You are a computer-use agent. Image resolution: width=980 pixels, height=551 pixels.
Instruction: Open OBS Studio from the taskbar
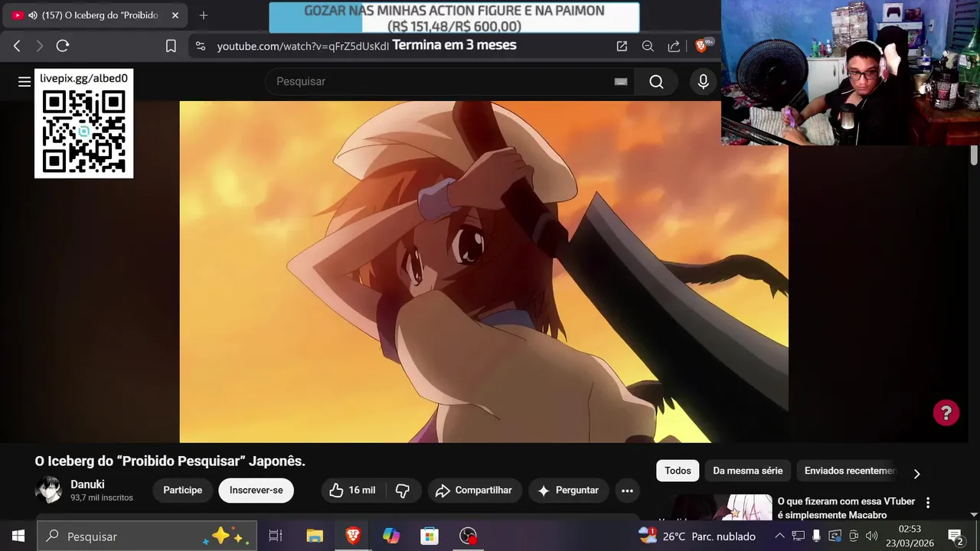point(468,536)
